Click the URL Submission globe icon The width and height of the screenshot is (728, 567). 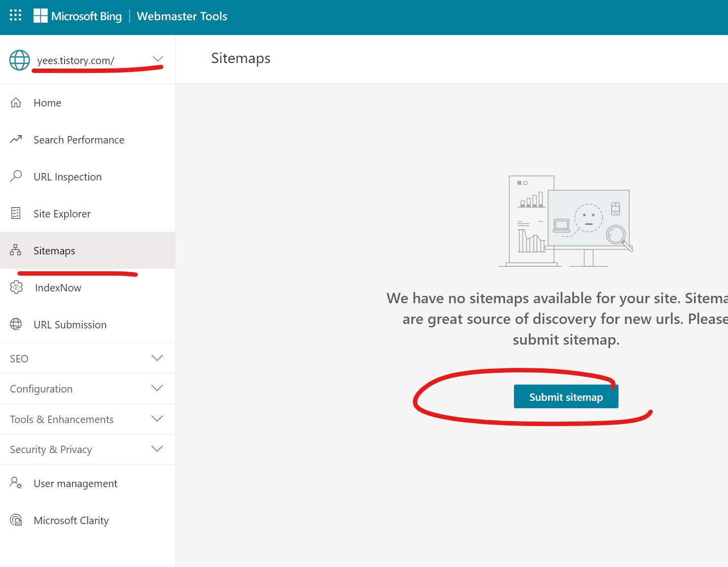16,324
